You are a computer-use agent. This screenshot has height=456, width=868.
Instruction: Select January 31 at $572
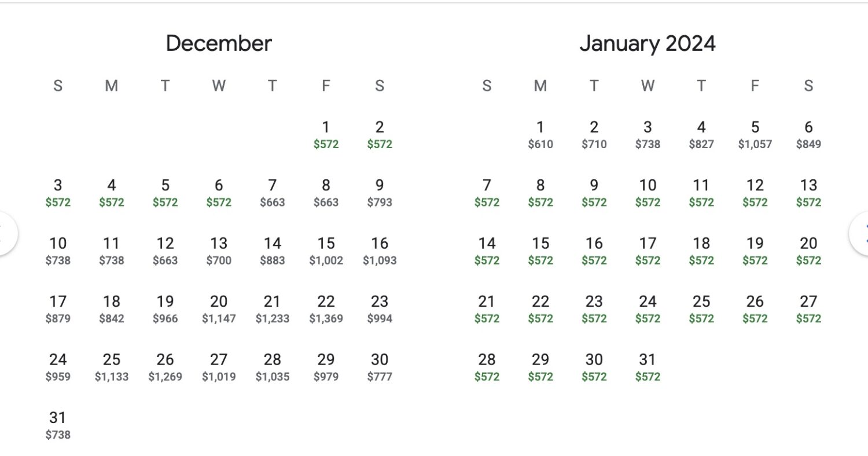tap(648, 367)
